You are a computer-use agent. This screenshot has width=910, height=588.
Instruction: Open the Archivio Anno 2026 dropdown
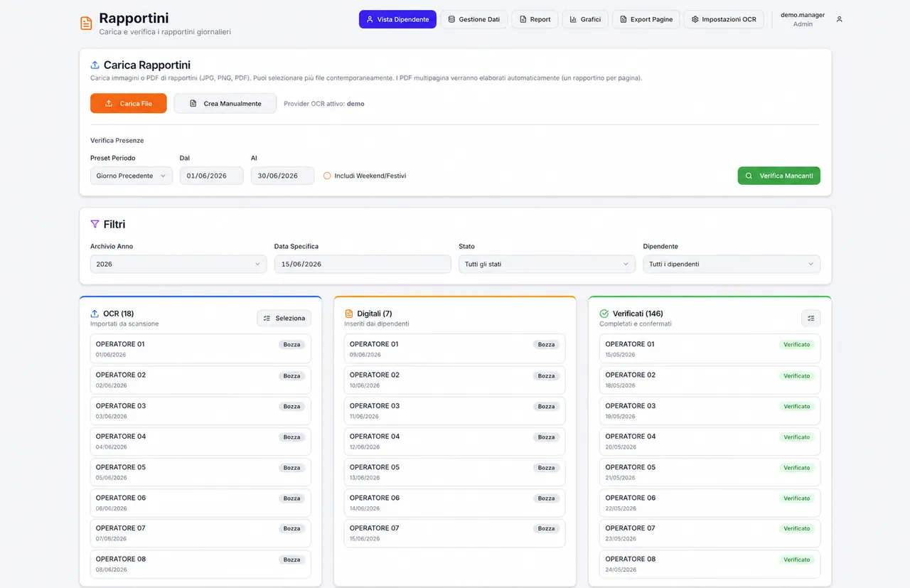click(178, 264)
